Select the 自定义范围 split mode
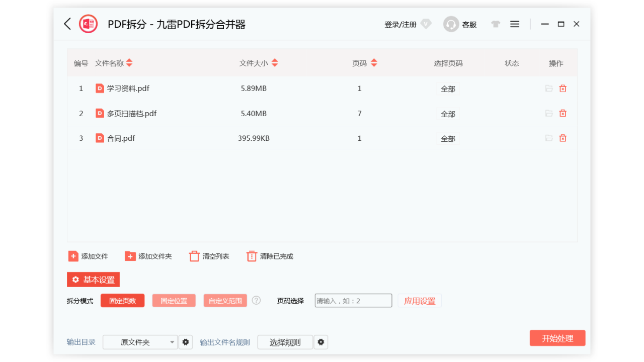The height and width of the screenshot is (362, 644). [225, 300]
